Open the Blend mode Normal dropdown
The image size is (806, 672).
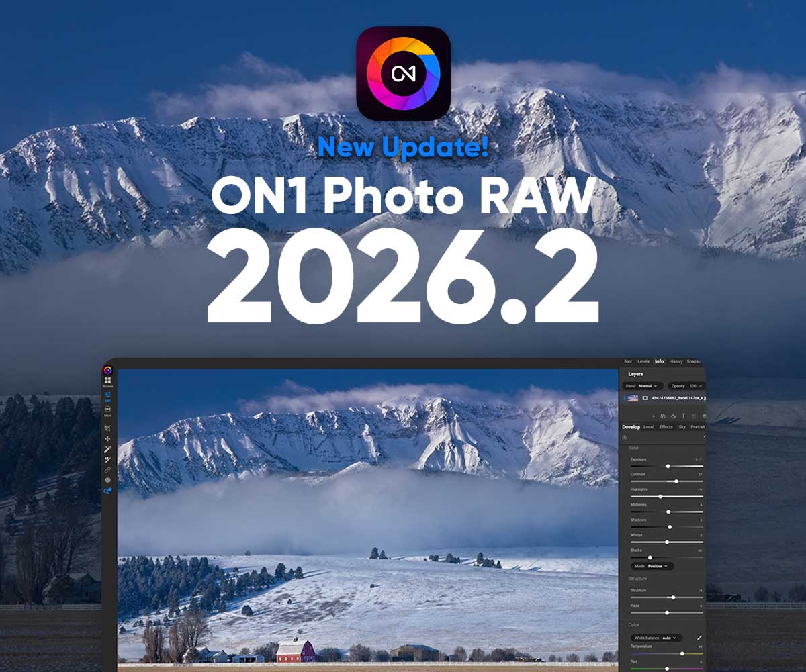(643, 386)
